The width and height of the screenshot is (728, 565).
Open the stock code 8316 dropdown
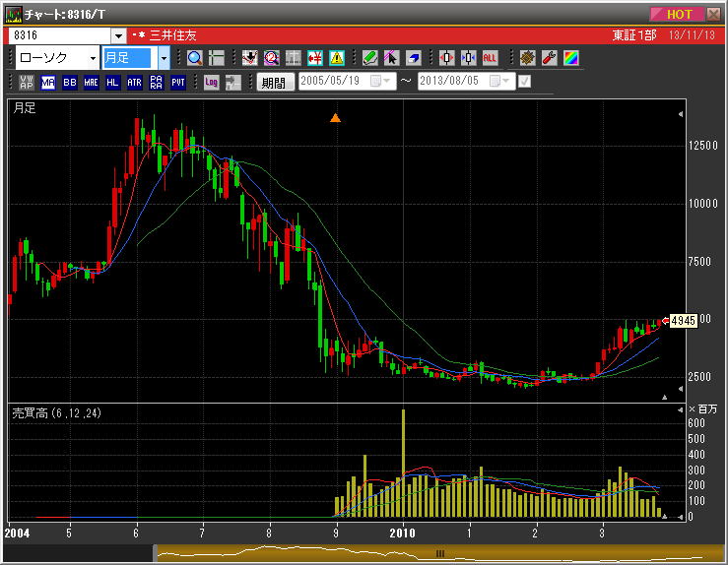[x=118, y=36]
